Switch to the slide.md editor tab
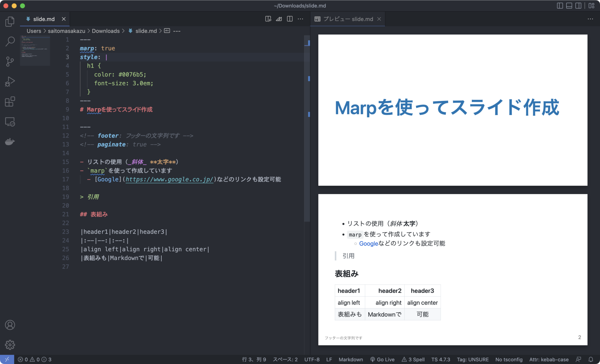This screenshot has width=600, height=364. (44, 19)
